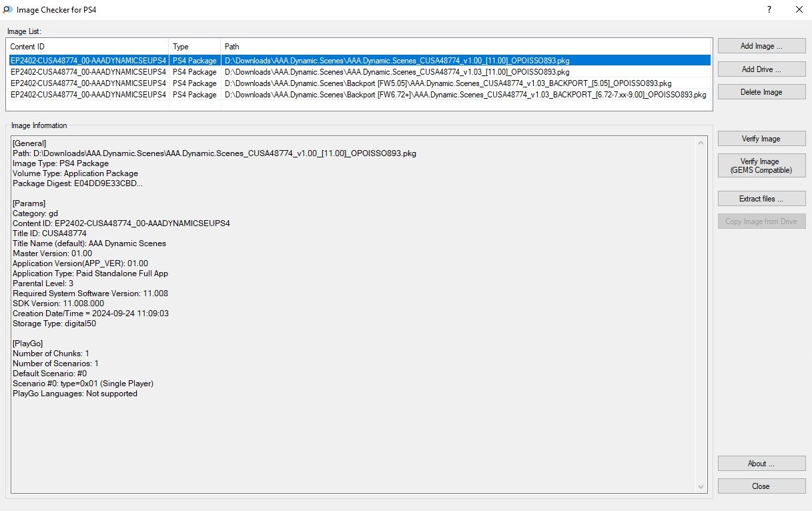Image resolution: width=812 pixels, height=511 pixels.
Task: Click the Content ID line in Params
Action: pos(121,223)
